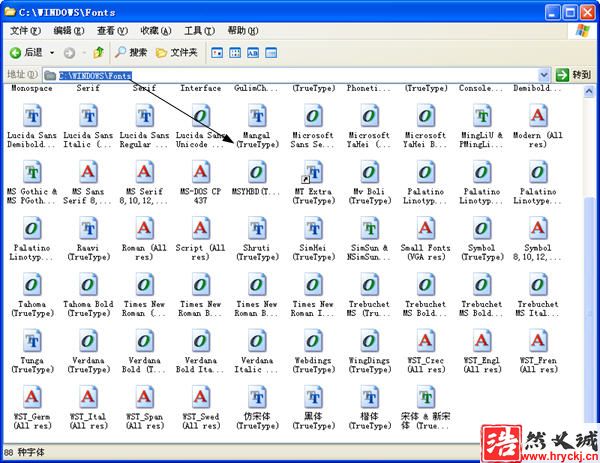Viewport: 600px width, 463px height.
Task: Open the 编辑 (Edit) menu
Action: tap(68, 31)
